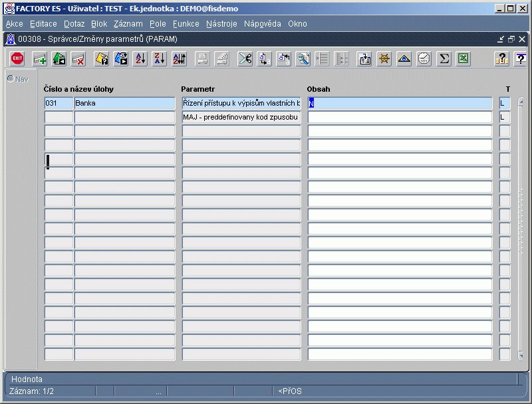Click the question mark help with blocks icon
Viewport: 532px width, 404px height.
[x=501, y=59]
